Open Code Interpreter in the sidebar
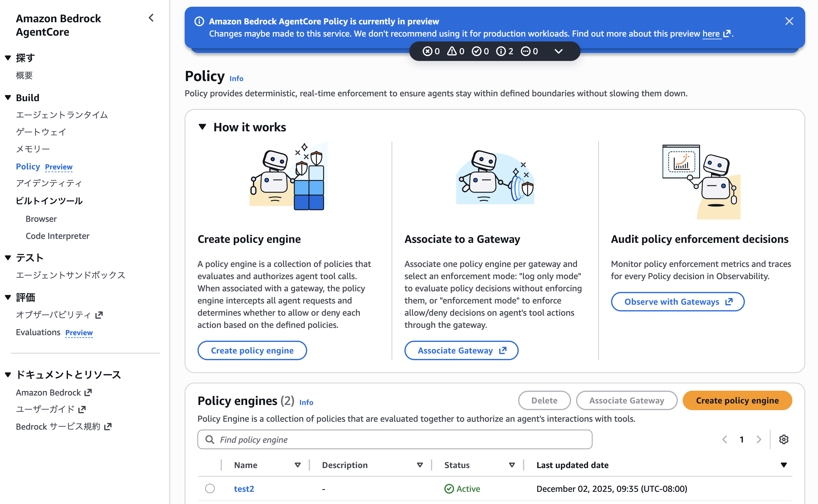The width and height of the screenshot is (818, 504). [57, 236]
